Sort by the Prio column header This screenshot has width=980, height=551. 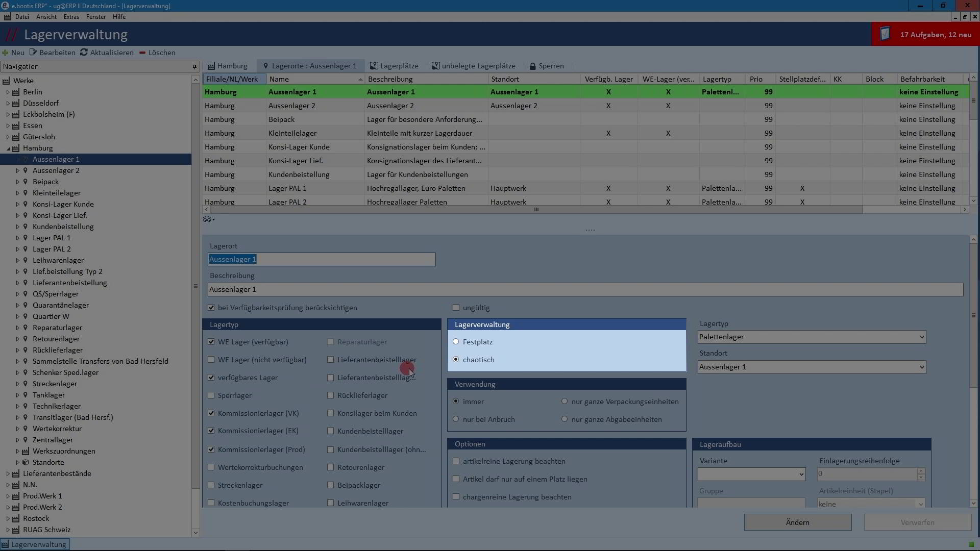[759, 79]
